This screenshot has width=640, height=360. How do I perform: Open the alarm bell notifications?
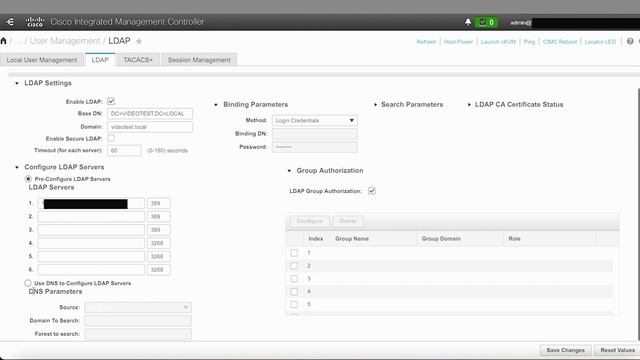[x=468, y=22]
